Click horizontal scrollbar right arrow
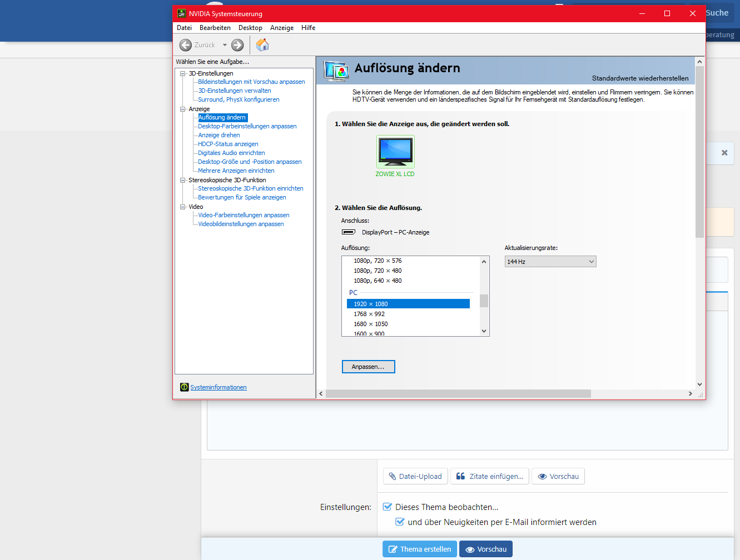740x560 pixels. click(x=691, y=393)
